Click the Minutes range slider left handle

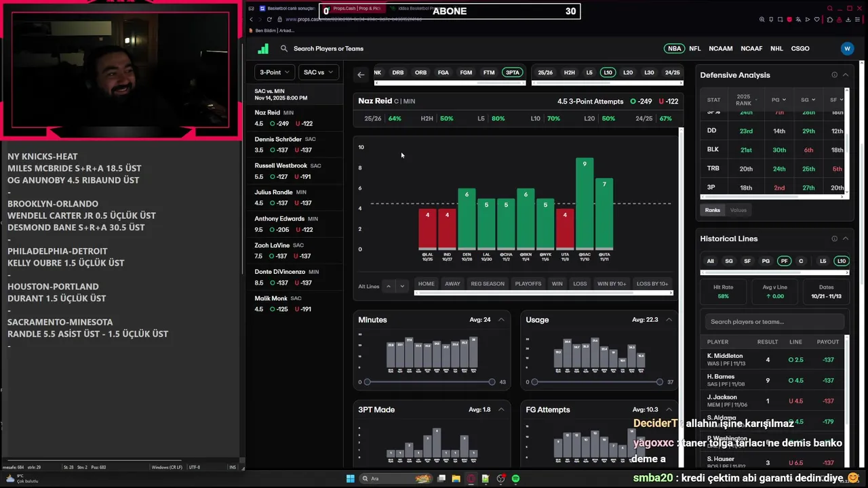pos(367,382)
